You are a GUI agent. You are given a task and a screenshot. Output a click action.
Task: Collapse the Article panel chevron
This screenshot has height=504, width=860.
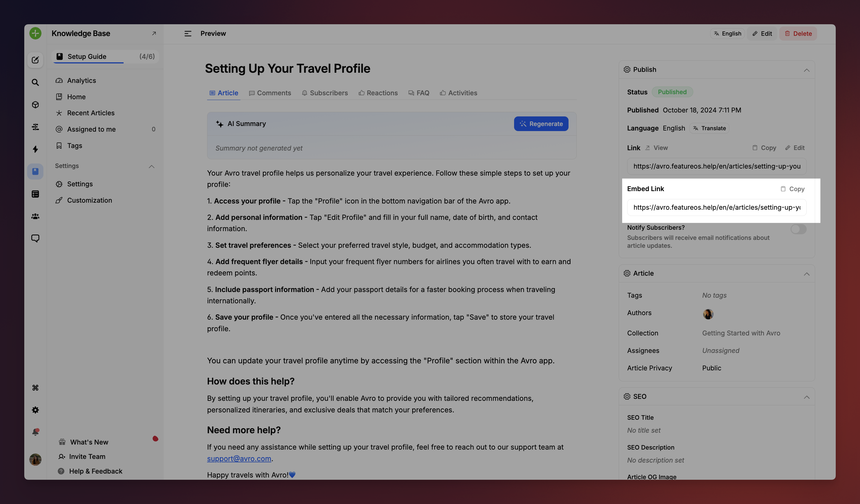(x=806, y=274)
